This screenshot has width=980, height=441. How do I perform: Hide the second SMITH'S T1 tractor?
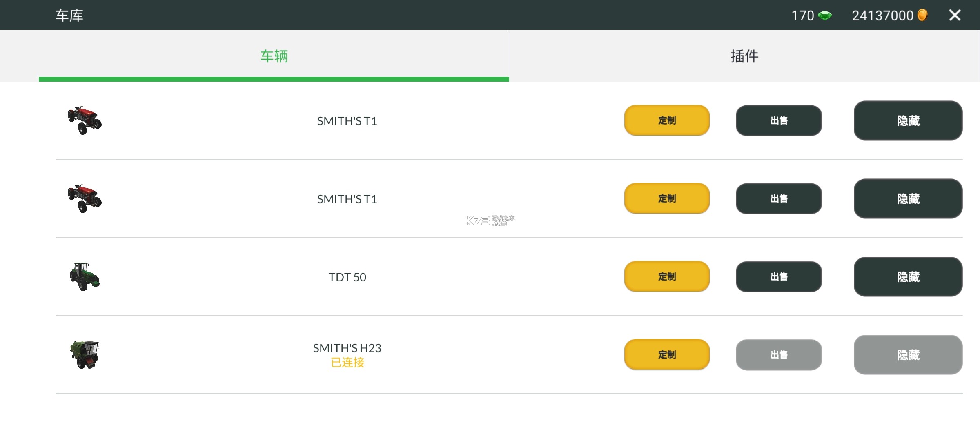point(908,198)
